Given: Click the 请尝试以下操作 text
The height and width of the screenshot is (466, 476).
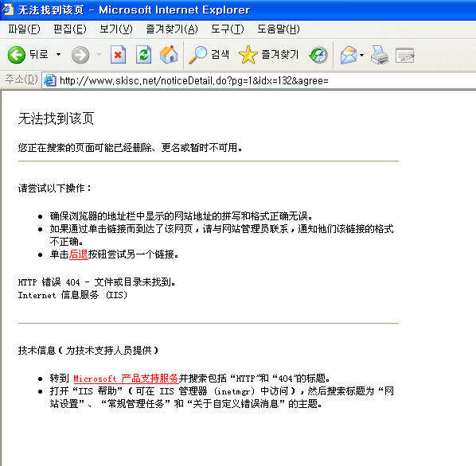Looking at the screenshot, I should click(x=55, y=188).
